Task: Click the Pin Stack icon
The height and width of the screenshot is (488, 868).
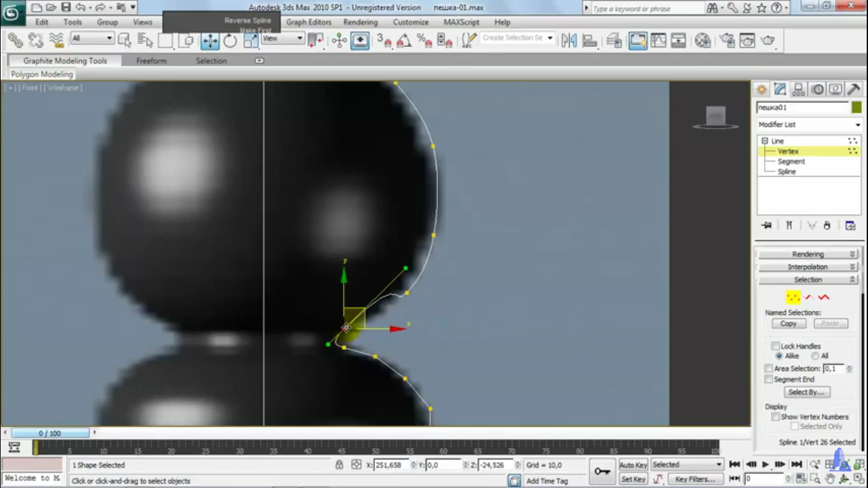Action: point(767,226)
